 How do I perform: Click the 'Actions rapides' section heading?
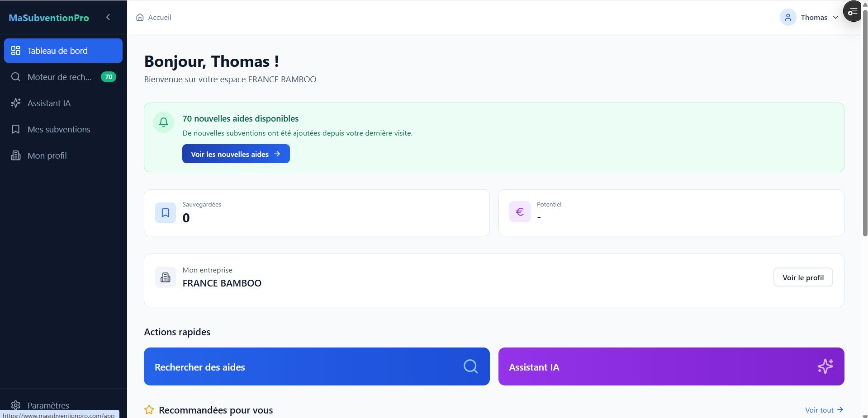coord(177,332)
